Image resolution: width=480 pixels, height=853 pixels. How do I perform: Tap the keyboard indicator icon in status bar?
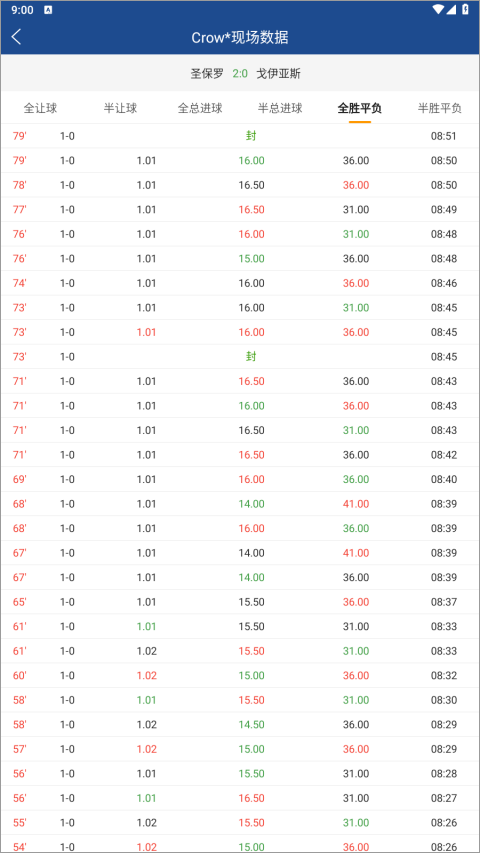pyautogui.click(x=48, y=10)
